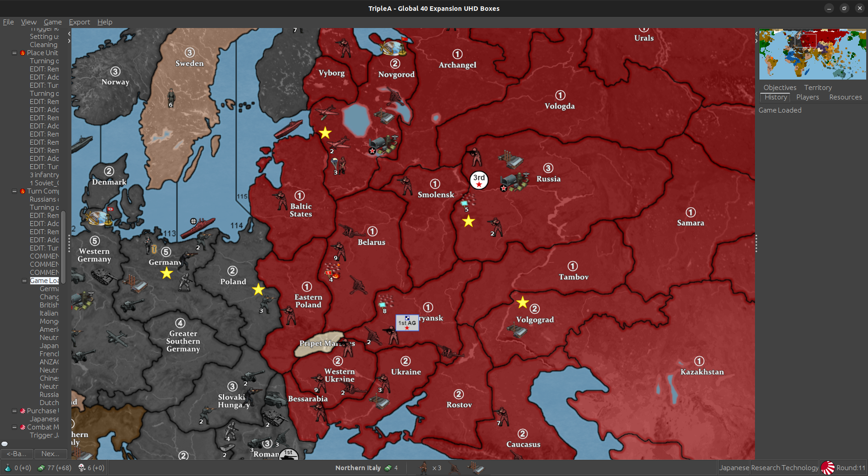Open the Help menu
The image size is (868, 476).
(x=104, y=22)
